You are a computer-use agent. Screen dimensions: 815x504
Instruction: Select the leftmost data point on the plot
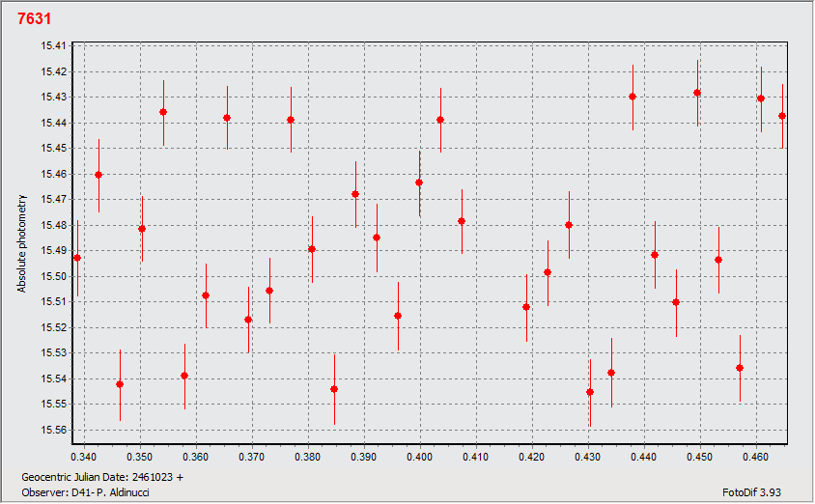click(77, 258)
